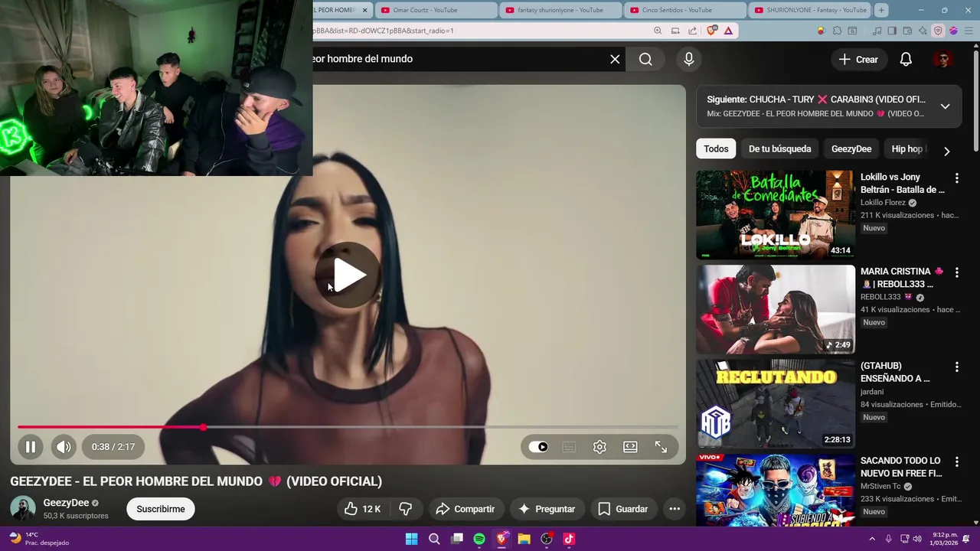Switch to the Cinco Sentidos browser tab

685,10
